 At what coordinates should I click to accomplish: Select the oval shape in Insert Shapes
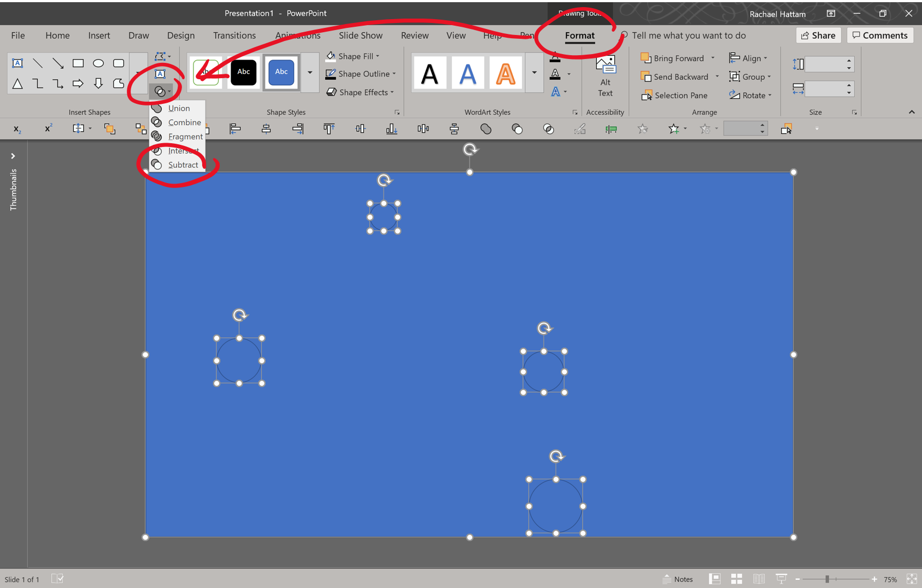click(x=98, y=63)
